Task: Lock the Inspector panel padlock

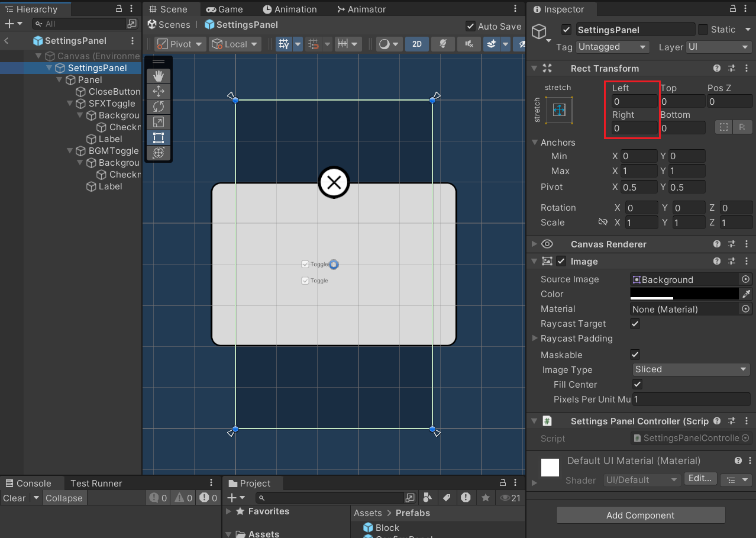Action: [732, 9]
